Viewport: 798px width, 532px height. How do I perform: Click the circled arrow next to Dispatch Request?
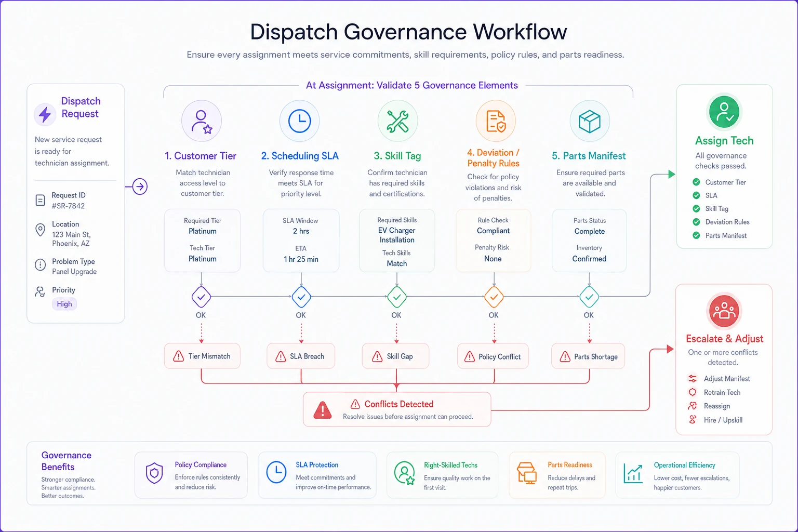pyautogui.click(x=140, y=186)
